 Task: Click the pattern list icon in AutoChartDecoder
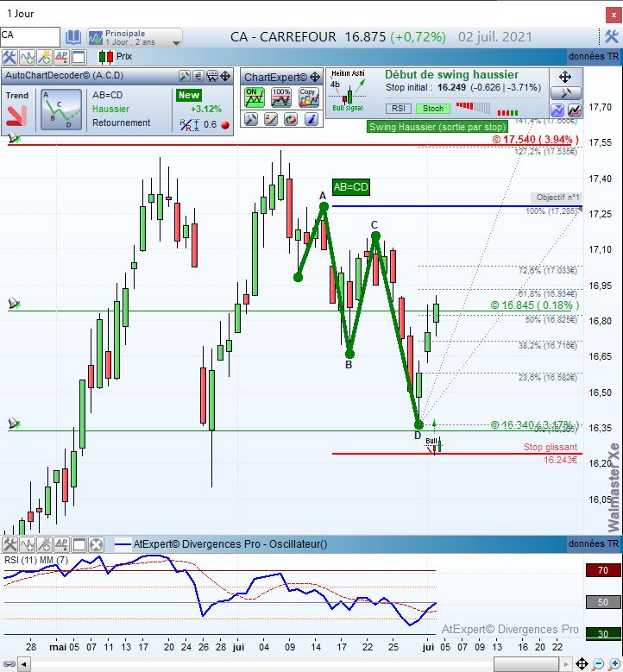212,76
